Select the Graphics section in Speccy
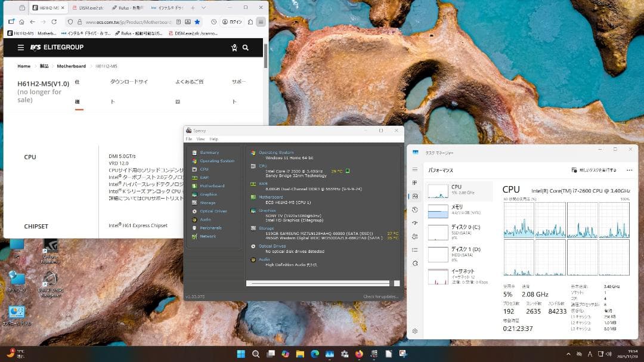644x362 pixels. pyautogui.click(x=208, y=194)
